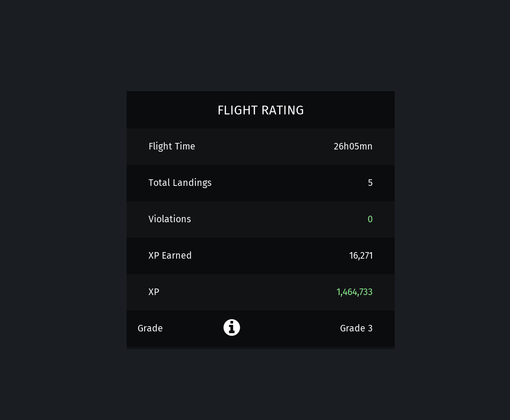
Task: Select the XP row label
Action: [154, 292]
